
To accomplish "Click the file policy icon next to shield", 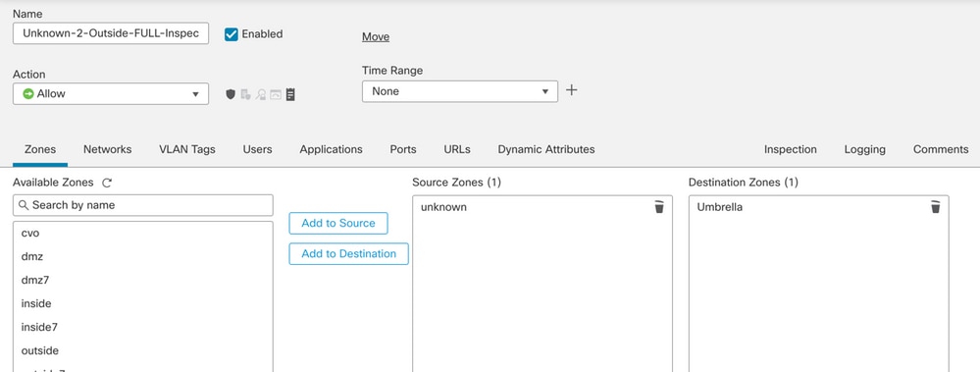I will (x=245, y=94).
